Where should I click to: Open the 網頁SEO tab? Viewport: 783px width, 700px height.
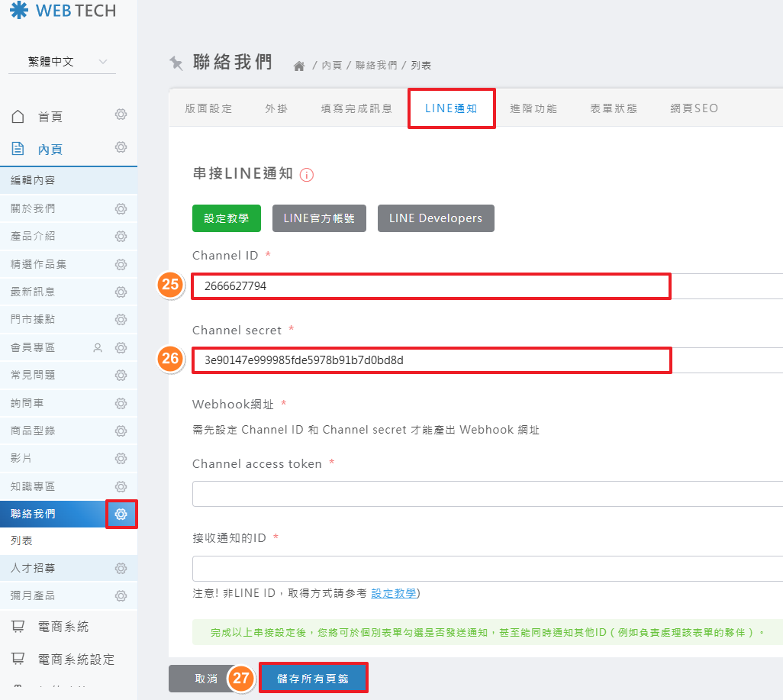(694, 108)
